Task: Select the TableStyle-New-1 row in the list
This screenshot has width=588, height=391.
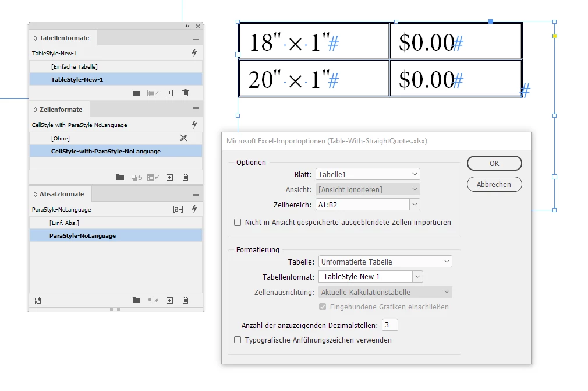Action: (x=115, y=79)
